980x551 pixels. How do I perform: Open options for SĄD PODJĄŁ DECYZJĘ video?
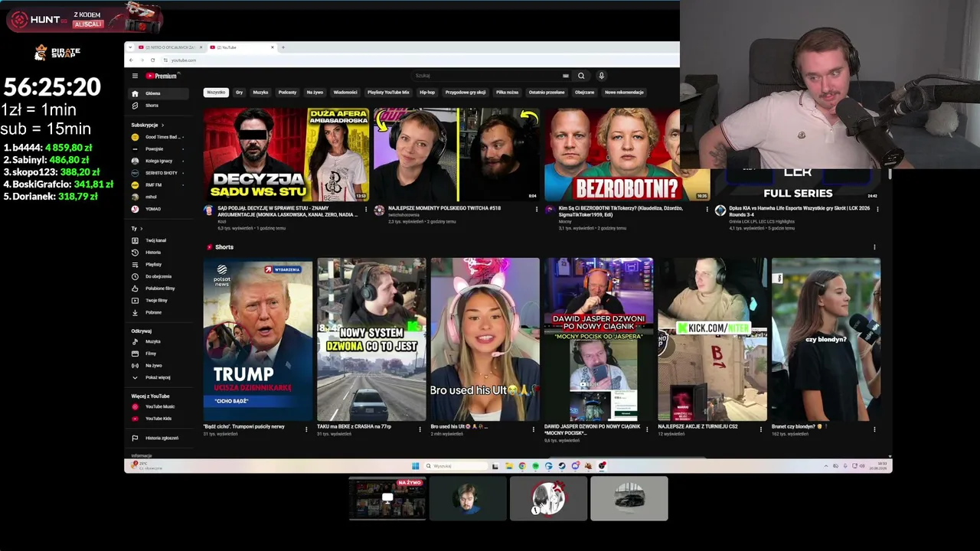(365, 209)
